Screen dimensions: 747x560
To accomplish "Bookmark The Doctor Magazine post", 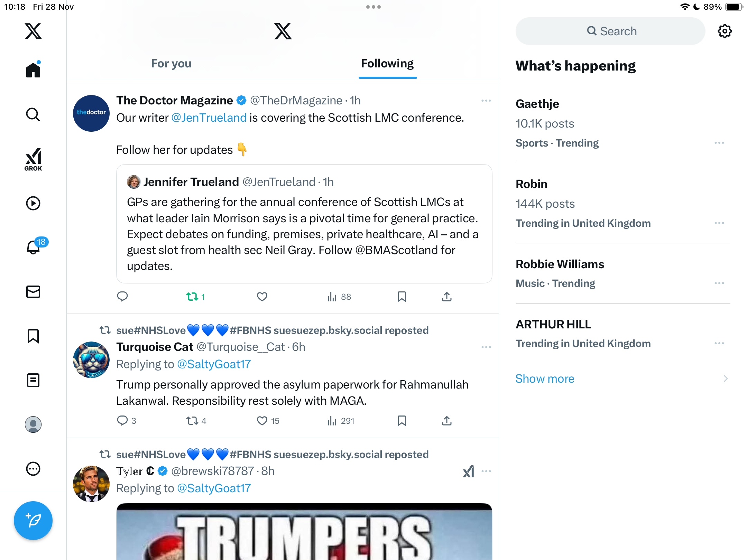I will pos(402,297).
